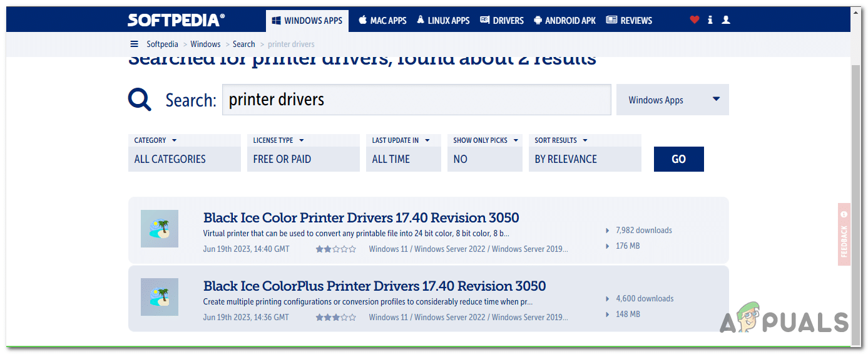
Task: Expand the License Type filter dropdown
Action: click(303, 152)
